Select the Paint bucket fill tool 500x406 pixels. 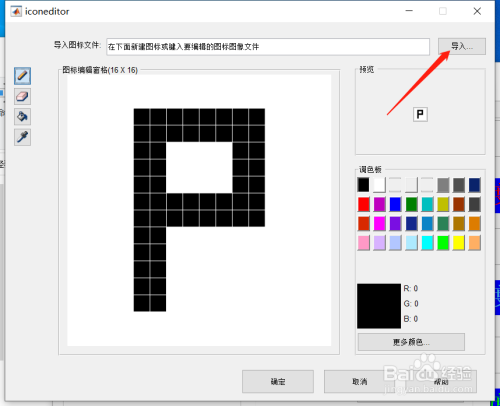pos(22,117)
